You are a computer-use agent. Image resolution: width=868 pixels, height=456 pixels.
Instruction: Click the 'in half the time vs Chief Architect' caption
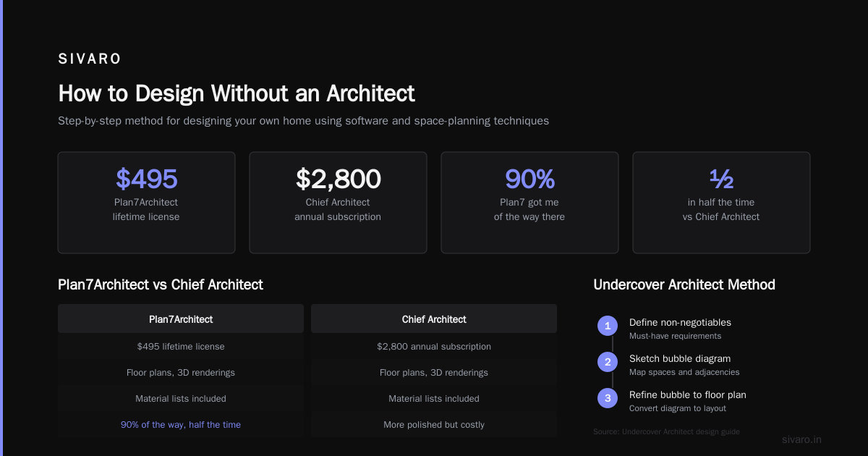(721, 209)
